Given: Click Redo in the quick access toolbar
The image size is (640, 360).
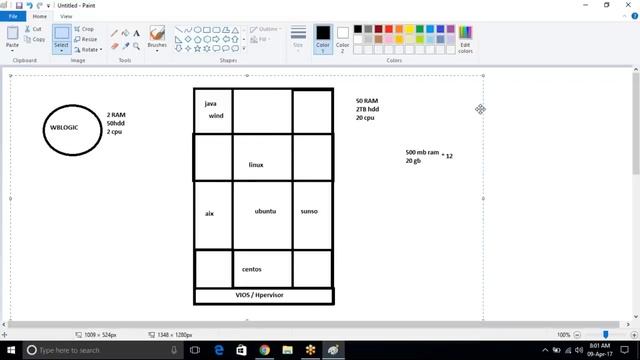Looking at the screenshot, I should [x=40, y=5].
